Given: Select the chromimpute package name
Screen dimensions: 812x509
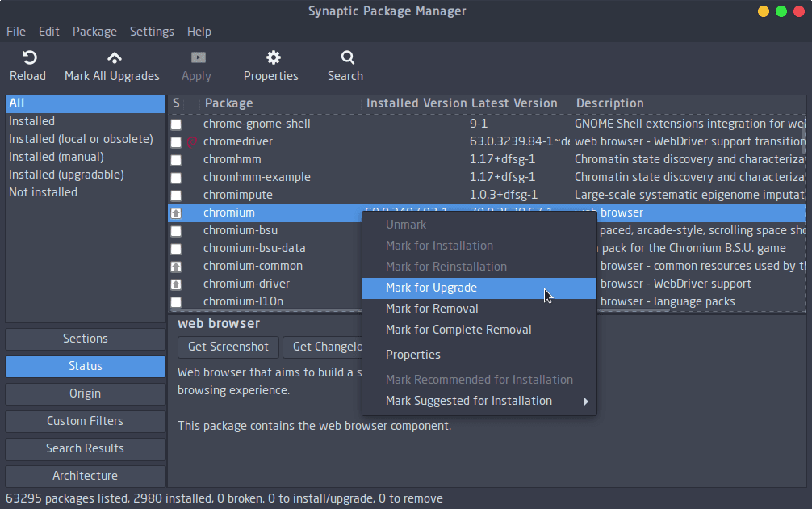Looking at the screenshot, I should click(237, 196).
